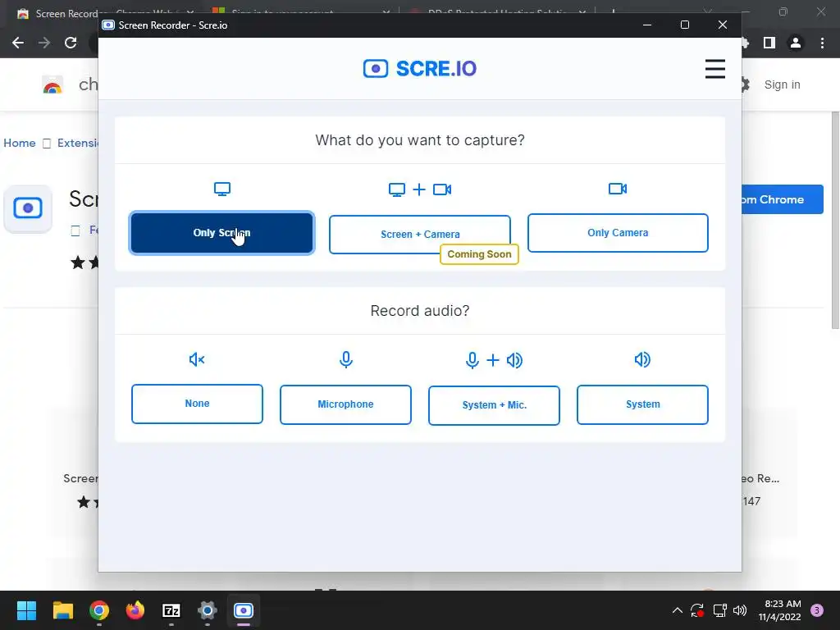Click the extension icon on the store page
Screen dimensions: 840x630
pos(28,208)
